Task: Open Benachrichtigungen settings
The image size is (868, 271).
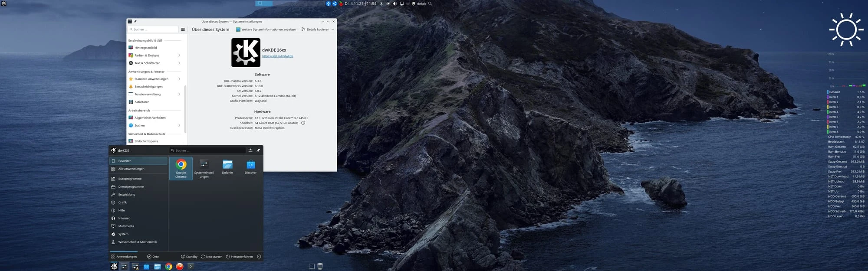Action: click(155, 87)
